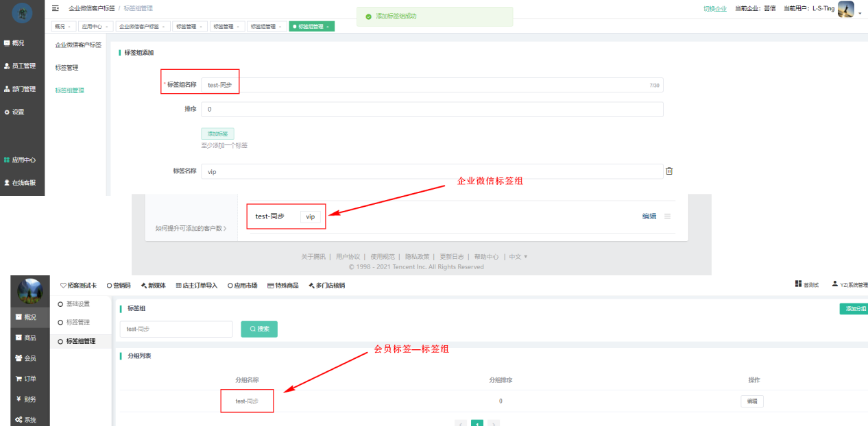Click the 帮助中心 footer link

[486, 257]
